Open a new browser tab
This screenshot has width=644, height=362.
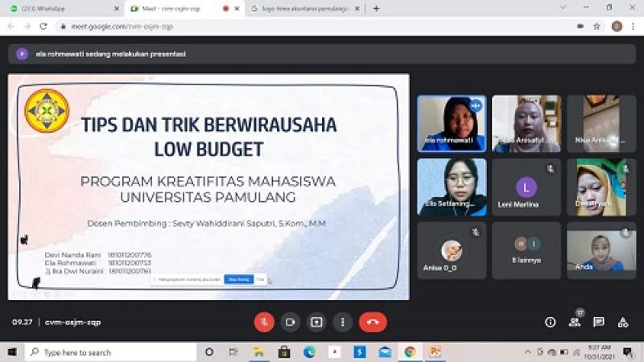(x=376, y=8)
